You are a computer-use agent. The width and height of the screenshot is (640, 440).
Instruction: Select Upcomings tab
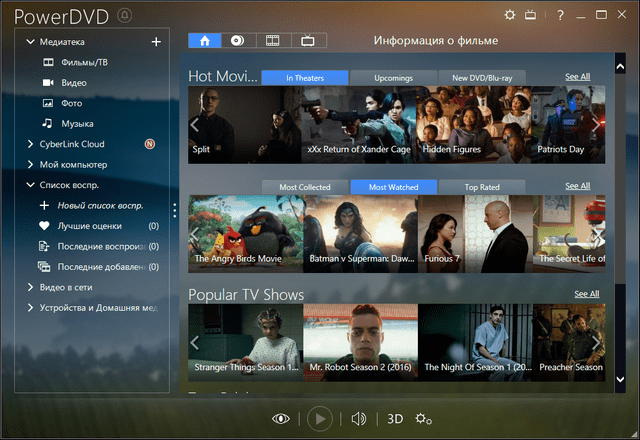pos(393,78)
